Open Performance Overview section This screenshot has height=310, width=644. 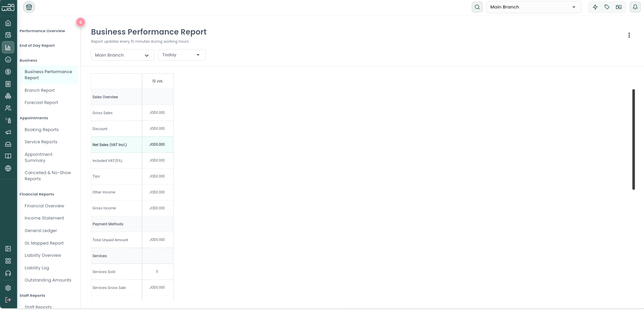click(42, 31)
